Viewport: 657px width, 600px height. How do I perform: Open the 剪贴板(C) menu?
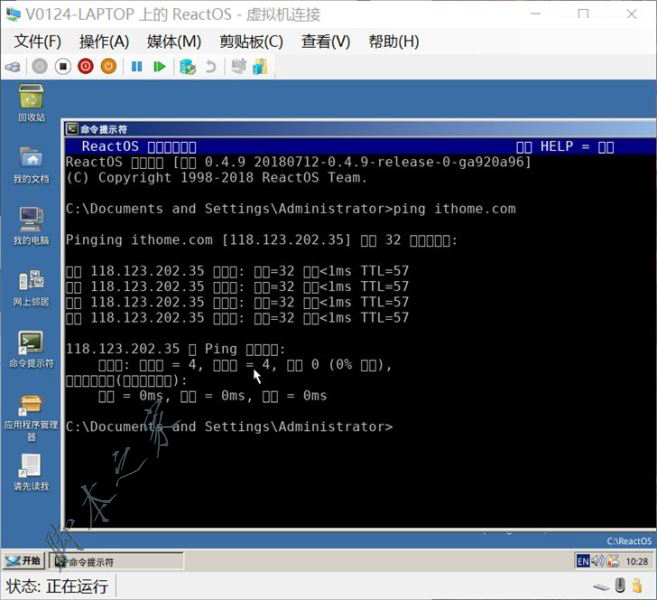click(x=251, y=41)
